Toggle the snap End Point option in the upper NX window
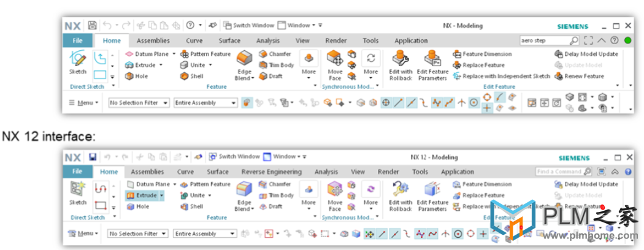This screenshot has height=250, width=644. coord(399,102)
